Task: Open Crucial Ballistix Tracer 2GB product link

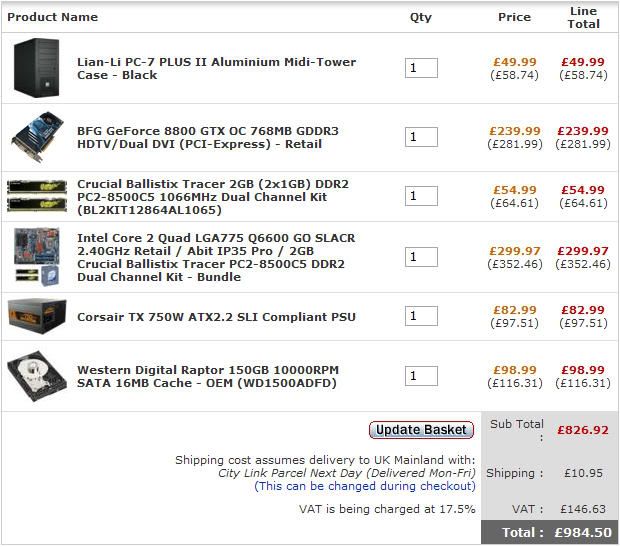Action: 215,196
